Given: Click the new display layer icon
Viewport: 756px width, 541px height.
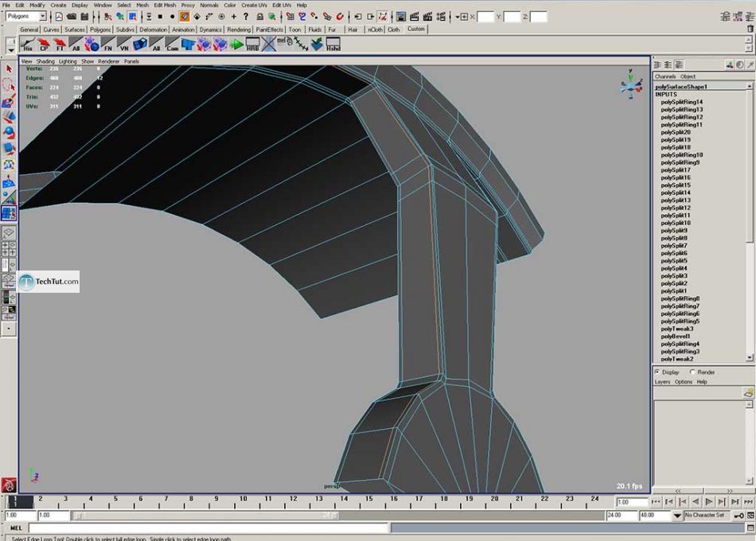Looking at the screenshot, I should pos(748,393).
